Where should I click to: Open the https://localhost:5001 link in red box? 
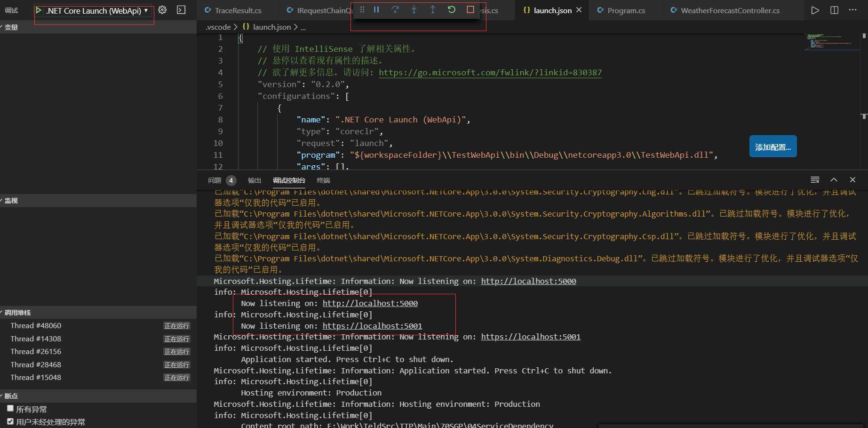(372, 326)
